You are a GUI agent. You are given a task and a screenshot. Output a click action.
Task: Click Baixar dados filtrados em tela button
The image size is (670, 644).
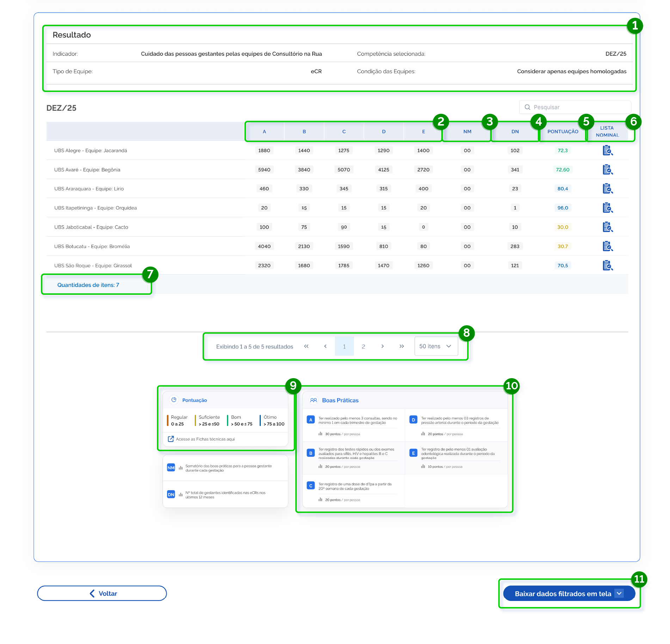[562, 594]
